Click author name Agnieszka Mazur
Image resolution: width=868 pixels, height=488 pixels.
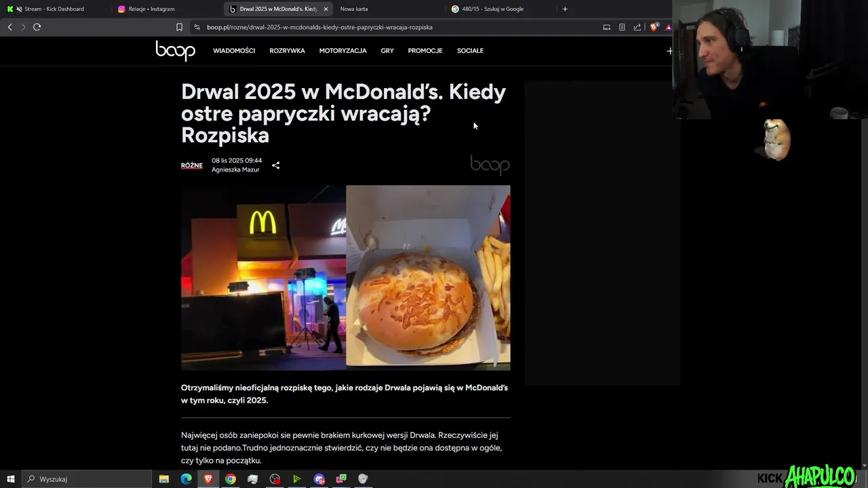[235, 169]
